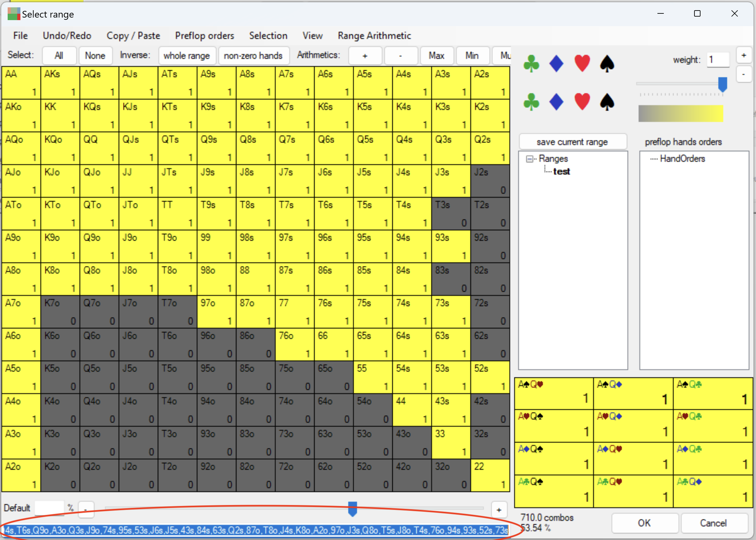This screenshot has width=756, height=540.
Task: Click the weight input field
Action: (x=718, y=60)
